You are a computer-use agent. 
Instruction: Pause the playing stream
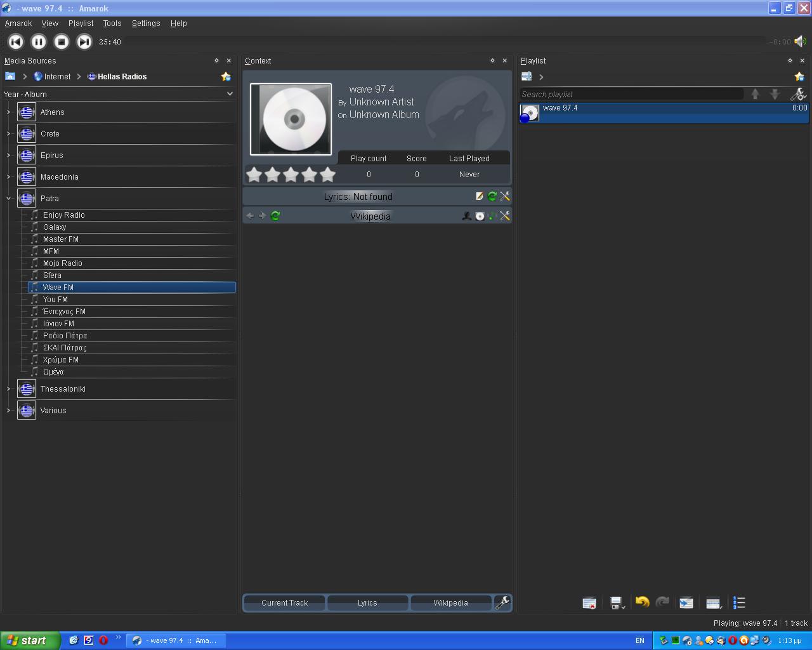click(39, 42)
